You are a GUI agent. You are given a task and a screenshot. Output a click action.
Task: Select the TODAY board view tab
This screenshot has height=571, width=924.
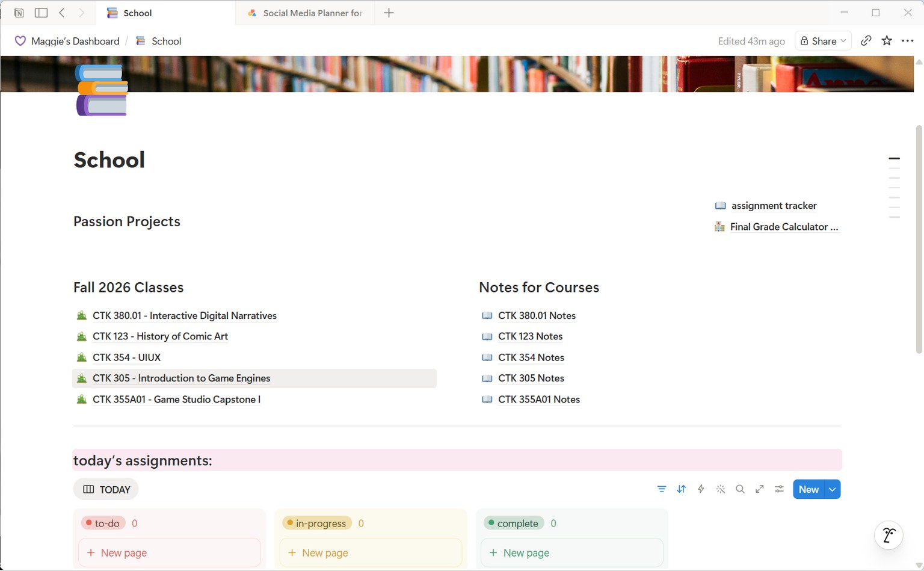(x=106, y=489)
